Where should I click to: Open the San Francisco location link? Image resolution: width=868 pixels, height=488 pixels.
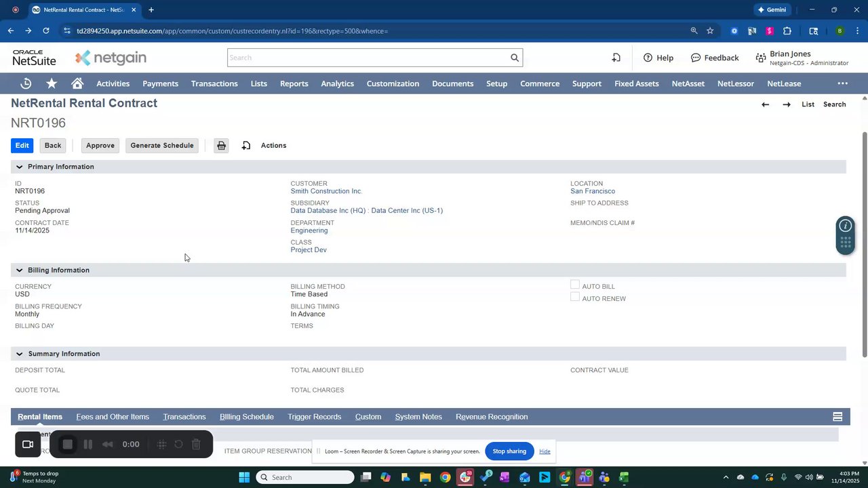coord(593,191)
